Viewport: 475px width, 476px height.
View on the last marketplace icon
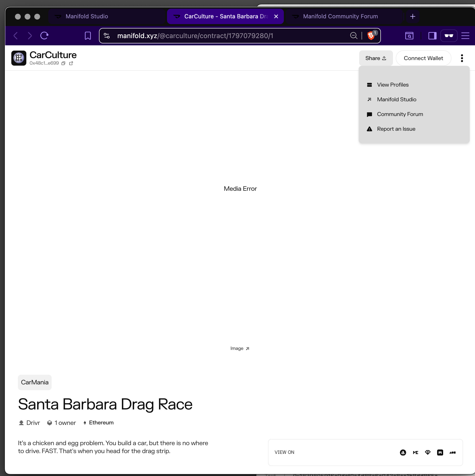pos(452,452)
